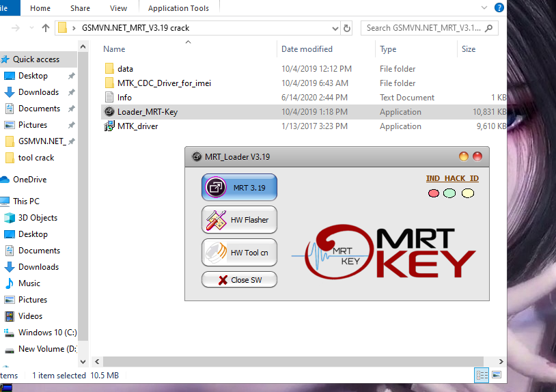Open the Share ribbon tab

click(x=80, y=8)
